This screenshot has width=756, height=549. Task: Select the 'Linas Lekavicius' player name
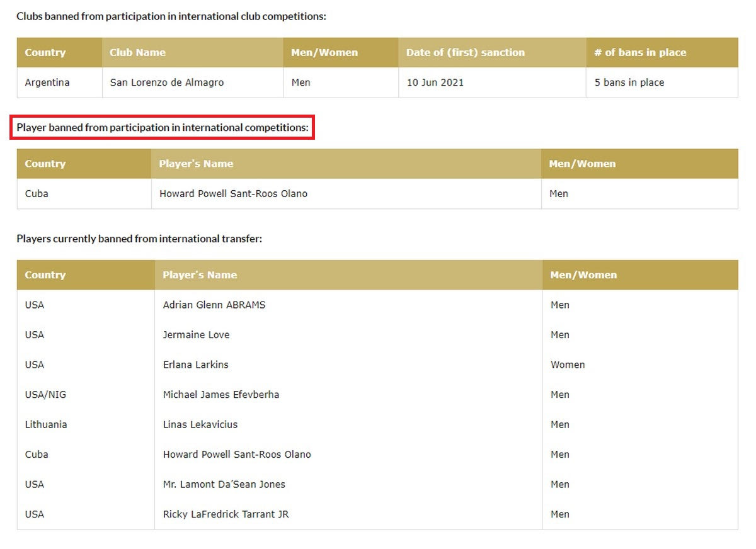[x=200, y=424]
